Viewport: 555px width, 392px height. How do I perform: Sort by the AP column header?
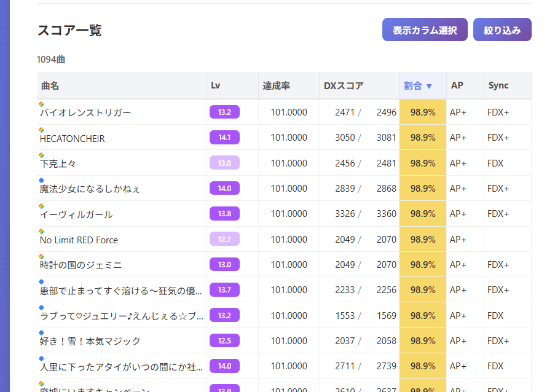[465, 85]
